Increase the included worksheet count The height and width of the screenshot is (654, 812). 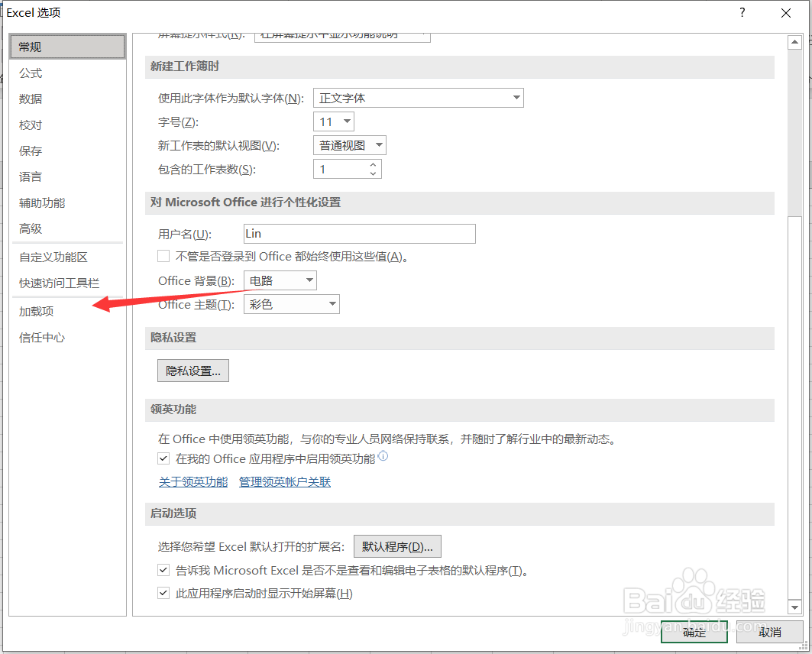pyautogui.click(x=373, y=165)
